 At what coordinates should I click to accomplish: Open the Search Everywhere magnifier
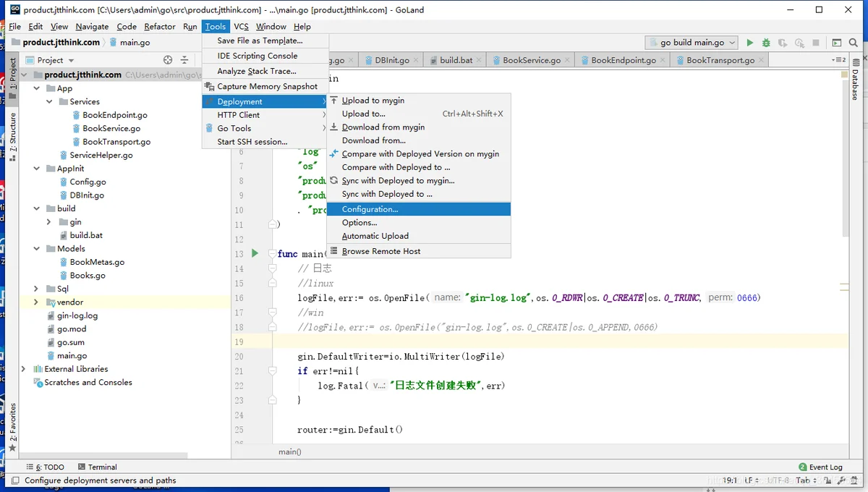point(855,43)
